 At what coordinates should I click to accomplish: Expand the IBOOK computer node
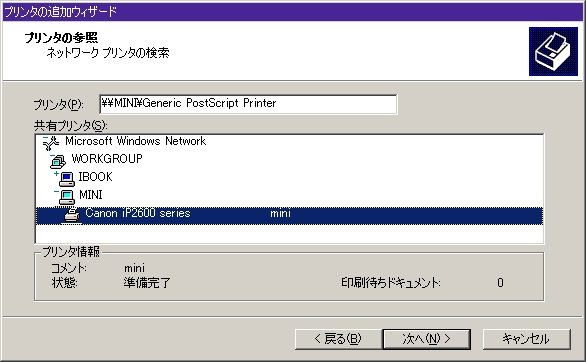click(x=56, y=174)
